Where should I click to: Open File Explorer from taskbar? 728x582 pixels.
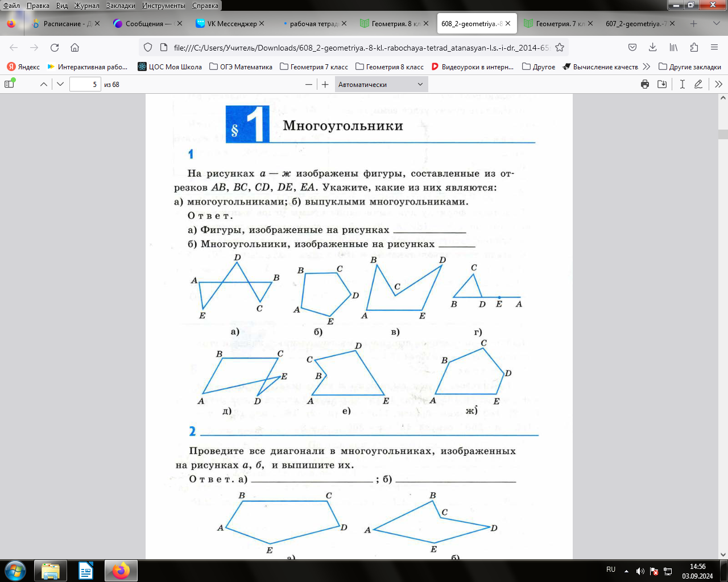click(51, 571)
